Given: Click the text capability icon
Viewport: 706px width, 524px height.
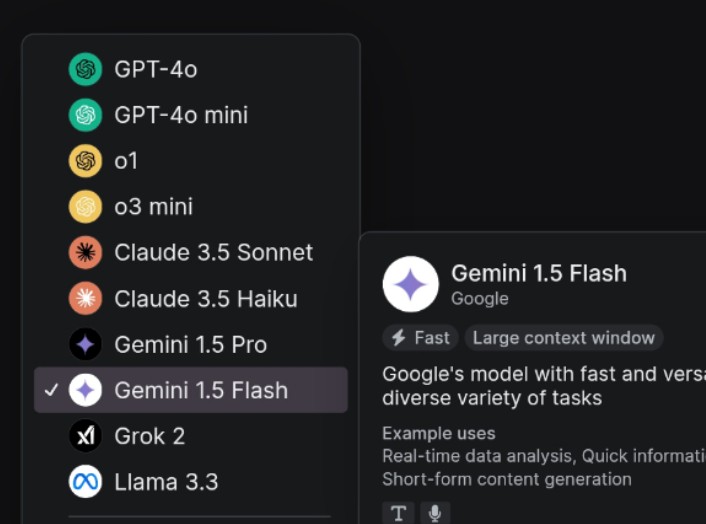Looking at the screenshot, I should click(x=399, y=513).
